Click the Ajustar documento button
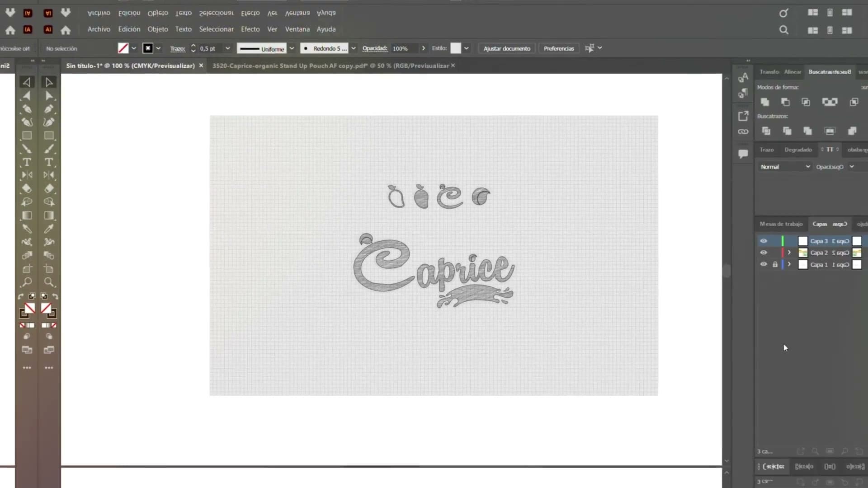Viewport: 868px width, 488px height. click(x=507, y=48)
